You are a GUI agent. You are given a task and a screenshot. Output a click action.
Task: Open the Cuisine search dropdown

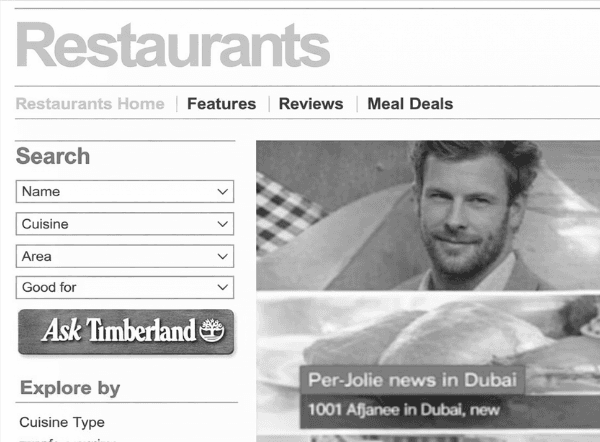click(x=125, y=224)
